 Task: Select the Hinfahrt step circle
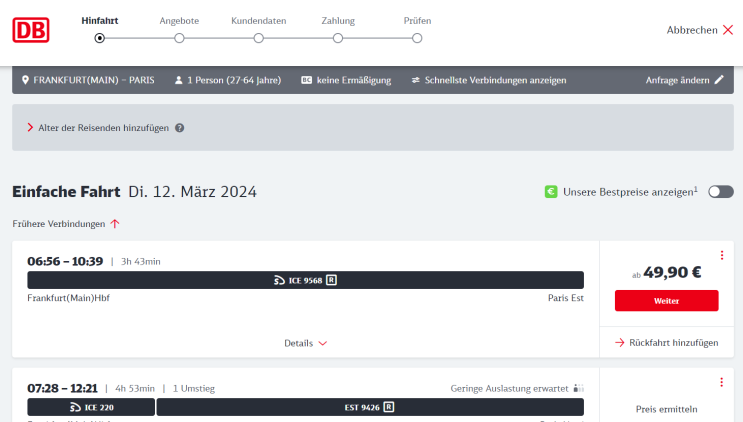(100, 38)
